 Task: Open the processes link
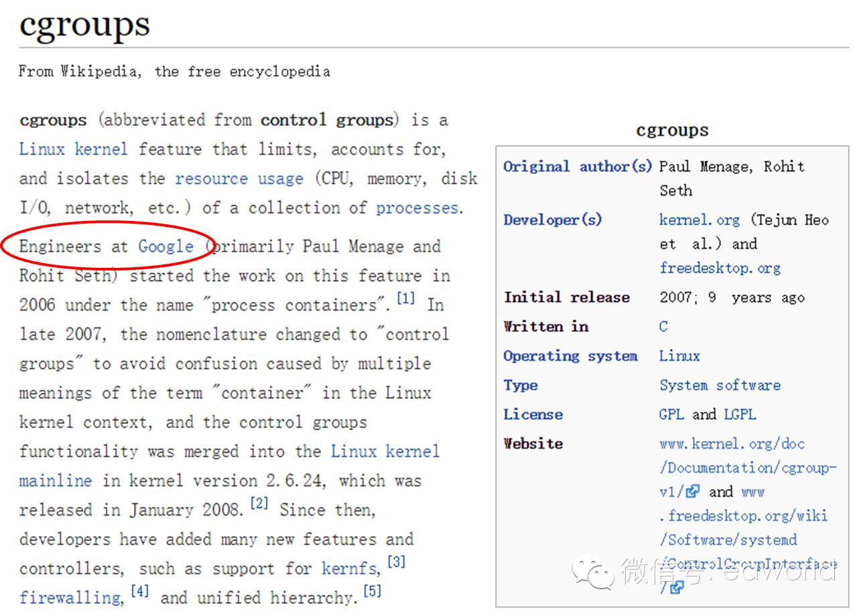click(417, 208)
